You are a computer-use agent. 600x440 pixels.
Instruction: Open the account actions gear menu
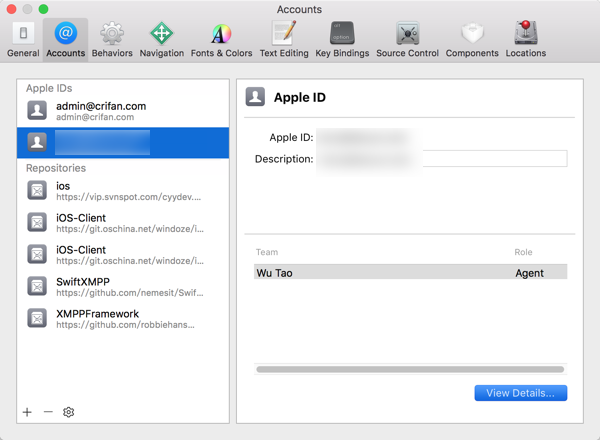(68, 412)
